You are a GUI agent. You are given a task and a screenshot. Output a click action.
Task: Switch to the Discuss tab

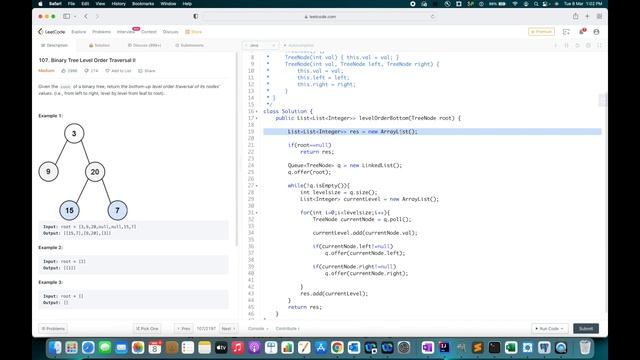pos(144,45)
